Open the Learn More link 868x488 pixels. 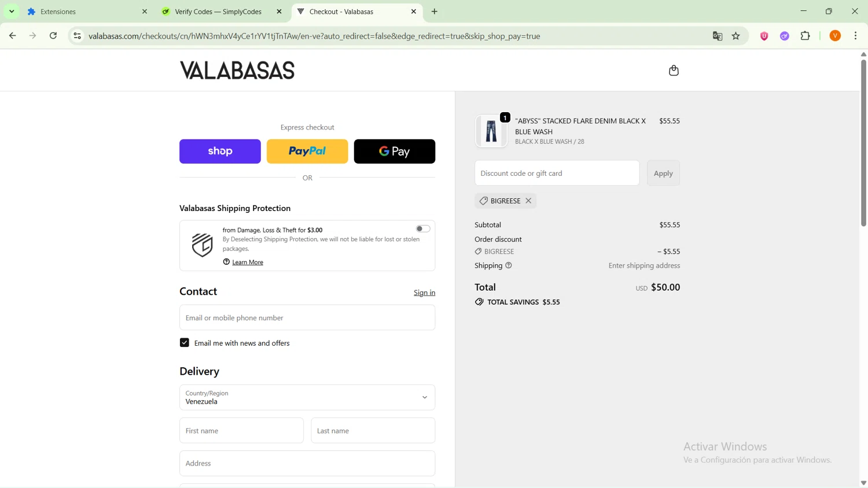(248, 262)
